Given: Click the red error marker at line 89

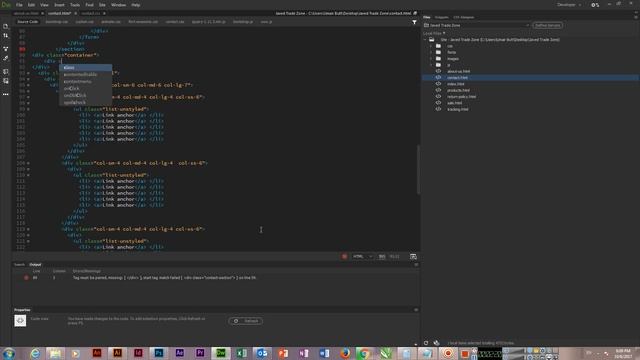Looking at the screenshot, I should [22, 49].
